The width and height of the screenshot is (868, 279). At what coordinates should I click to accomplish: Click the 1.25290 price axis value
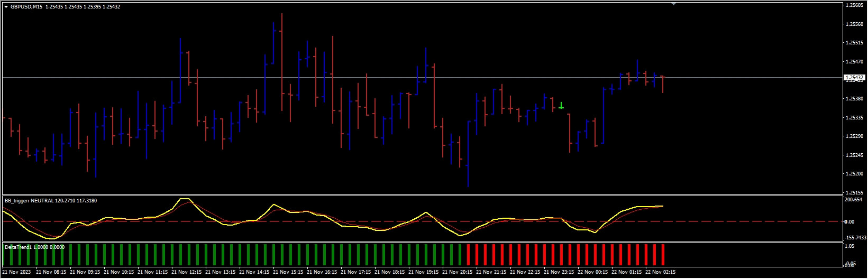coord(854,136)
